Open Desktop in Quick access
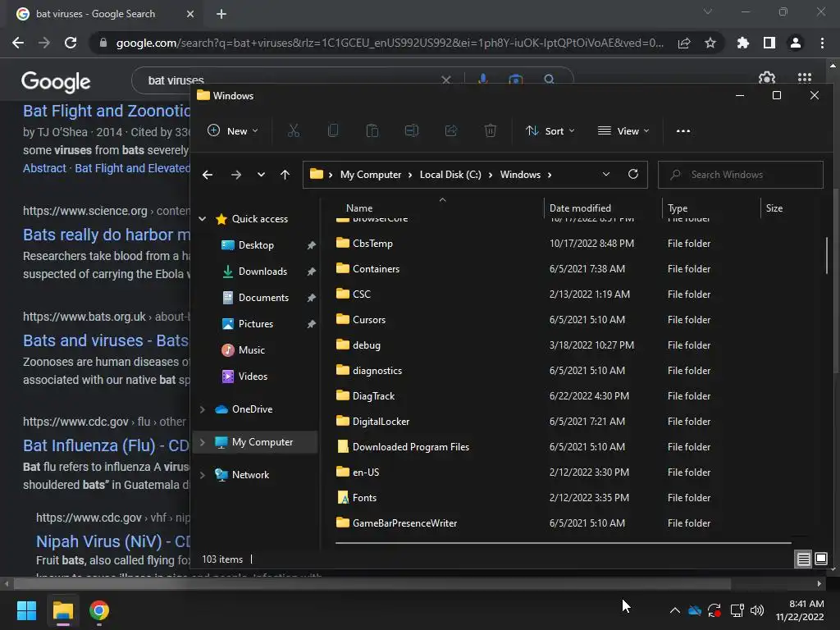Image resolution: width=840 pixels, height=630 pixels. point(256,244)
